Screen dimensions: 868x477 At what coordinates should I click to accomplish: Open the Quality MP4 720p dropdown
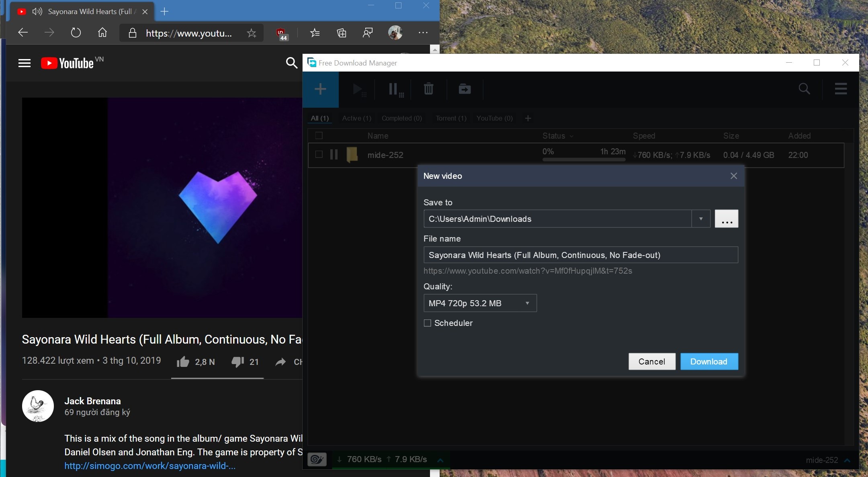(x=480, y=303)
